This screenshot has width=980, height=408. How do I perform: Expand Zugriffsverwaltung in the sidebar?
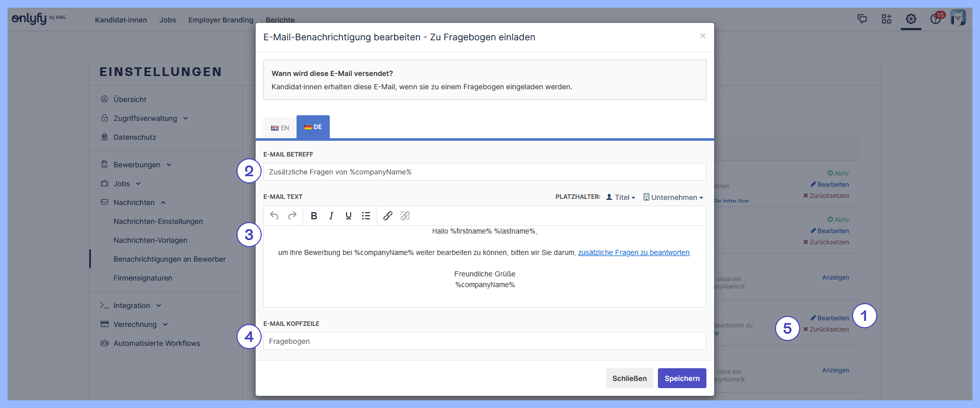point(145,118)
